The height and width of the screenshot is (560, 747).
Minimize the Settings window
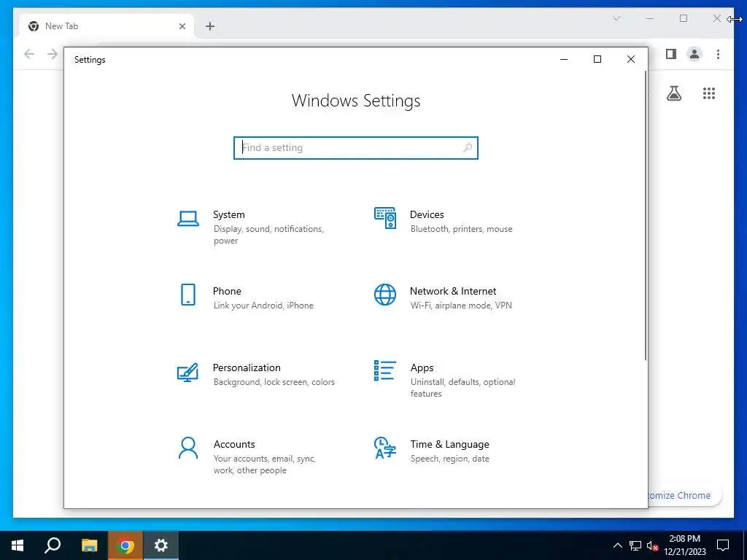tap(564, 59)
